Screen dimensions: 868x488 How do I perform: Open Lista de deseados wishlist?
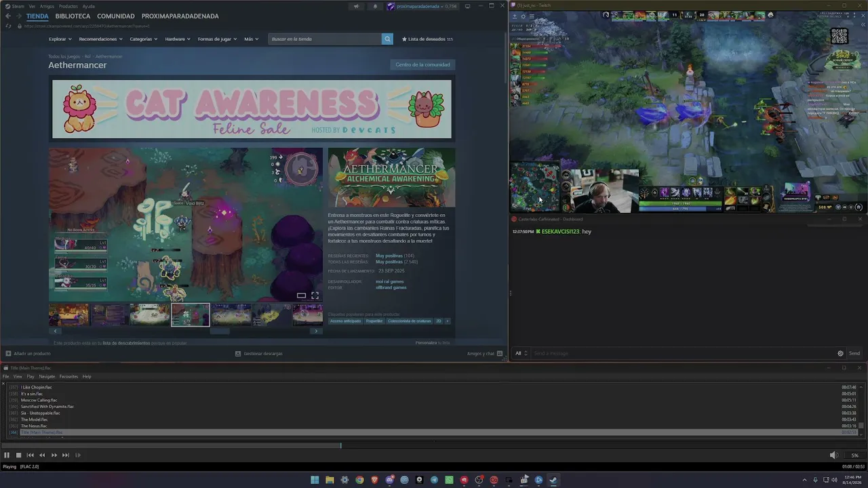point(427,39)
